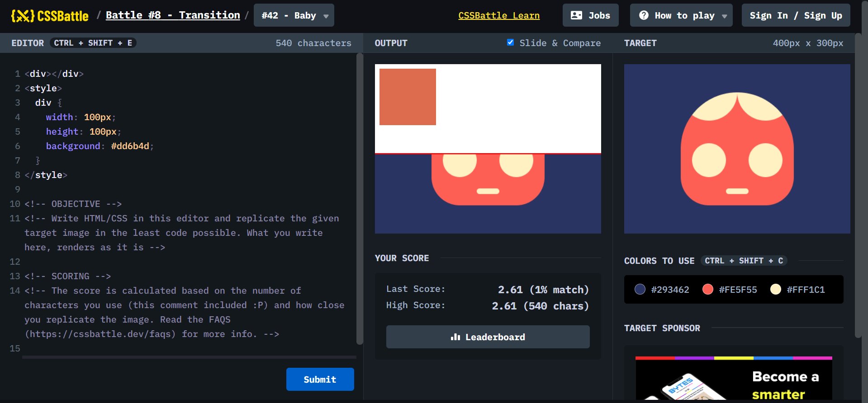The height and width of the screenshot is (403, 868).
Task: Click Sign In / Sign Up button
Action: (796, 15)
